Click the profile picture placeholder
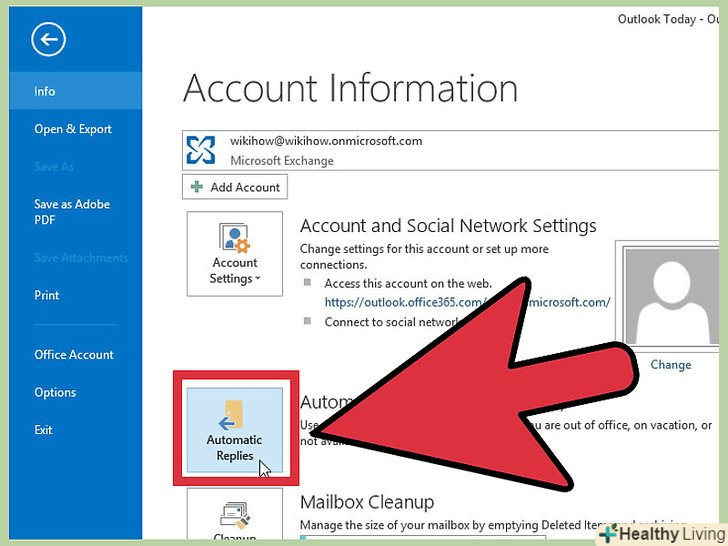This screenshot has width=728, height=546. [671, 297]
